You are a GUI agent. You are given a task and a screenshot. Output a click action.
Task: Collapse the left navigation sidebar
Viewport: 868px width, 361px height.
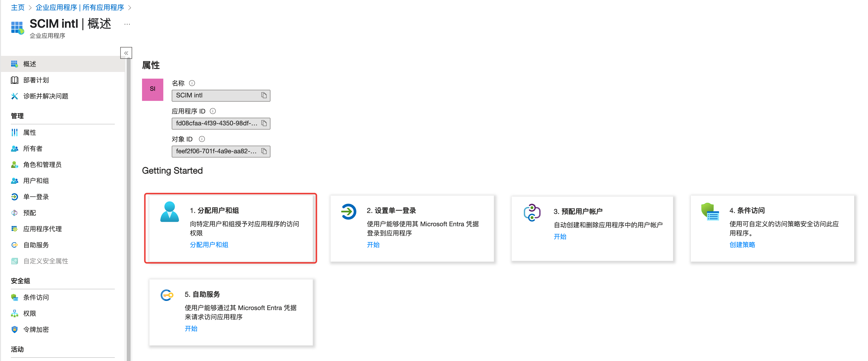tap(126, 53)
